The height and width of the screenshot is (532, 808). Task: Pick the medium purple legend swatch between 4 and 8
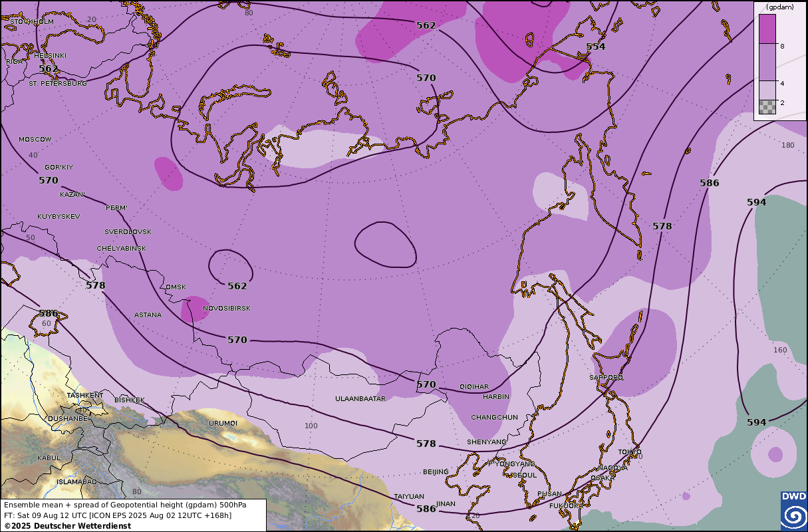pyautogui.click(x=767, y=63)
